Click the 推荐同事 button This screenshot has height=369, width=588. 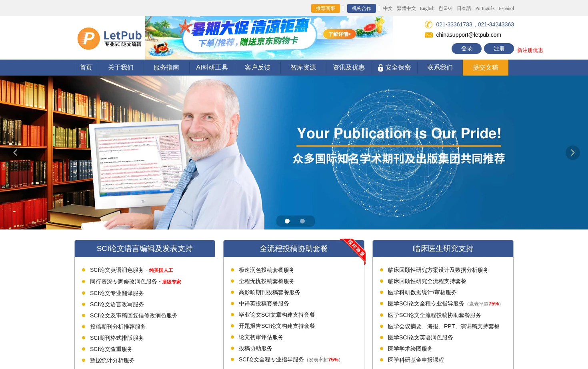coord(326,8)
